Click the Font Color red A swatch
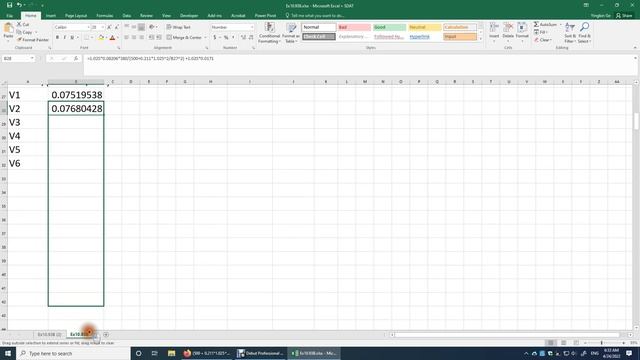The height and width of the screenshot is (360, 640). click(112, 38)
